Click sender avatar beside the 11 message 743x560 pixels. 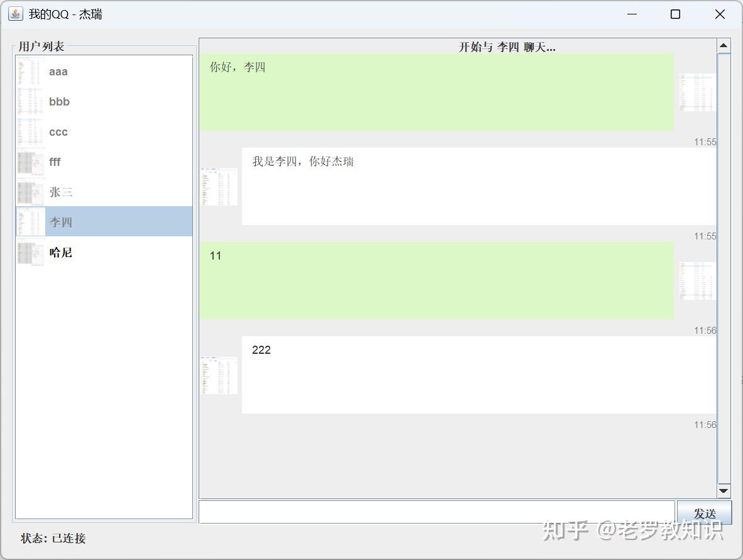[698, 280]
